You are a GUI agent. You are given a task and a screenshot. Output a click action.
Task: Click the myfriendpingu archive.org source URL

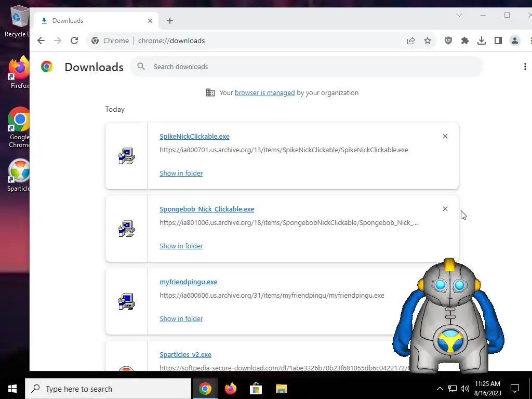272,296
